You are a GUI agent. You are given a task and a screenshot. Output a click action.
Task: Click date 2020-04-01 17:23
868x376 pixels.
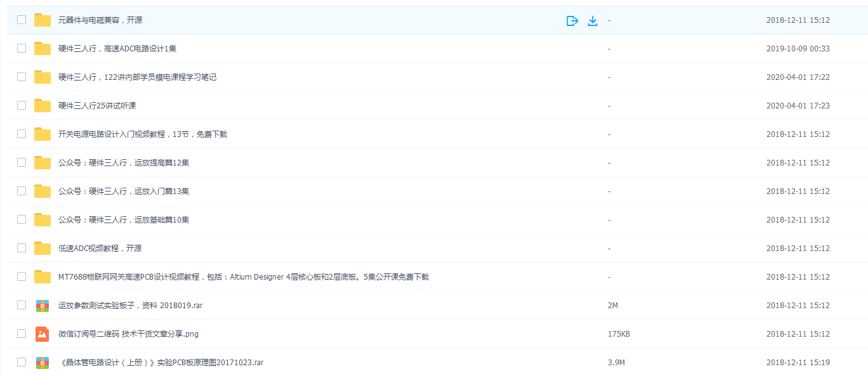point(798,106)
